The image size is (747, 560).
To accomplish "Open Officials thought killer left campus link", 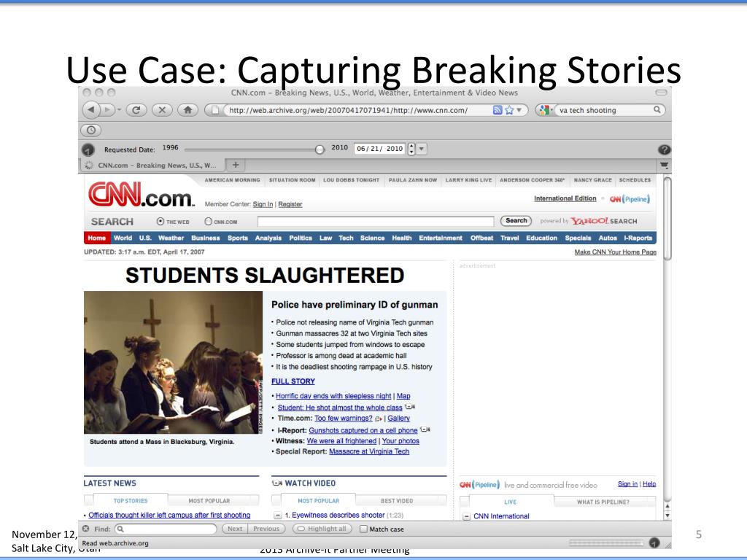I will (169, 516).
